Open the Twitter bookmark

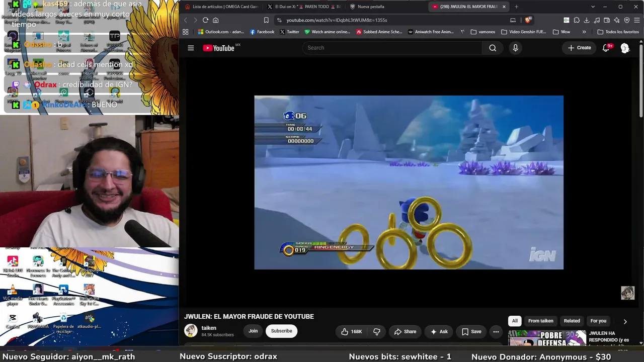click(x=289, y=32)
